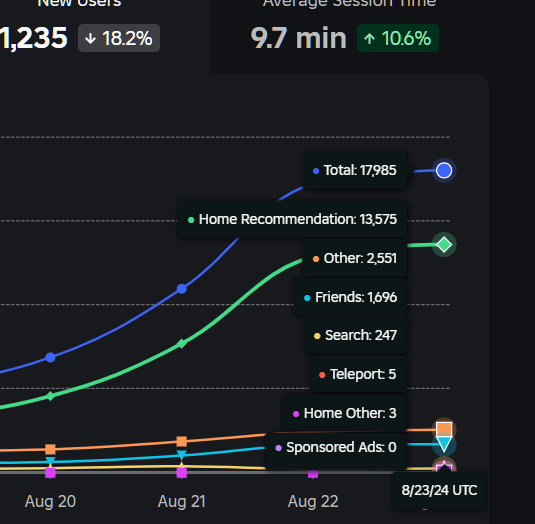Image resolution: width=535 pixels, height=524 pixels.
Task: Click the cyan triangle marker above Aug 21
Action: (182, 455)
